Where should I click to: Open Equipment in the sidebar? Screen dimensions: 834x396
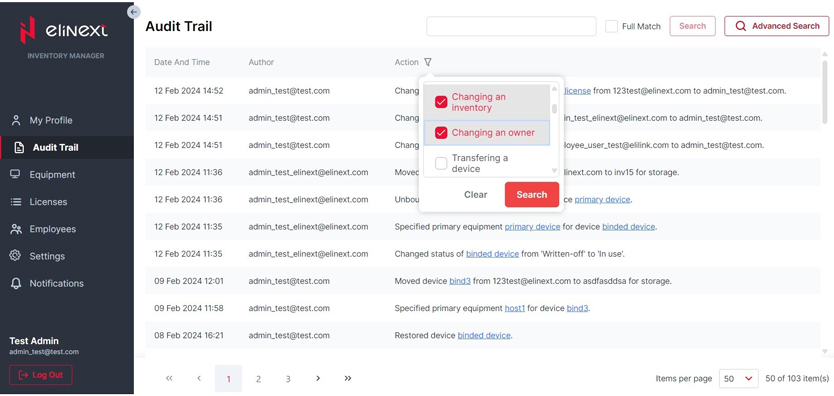(x=52, y=174)
